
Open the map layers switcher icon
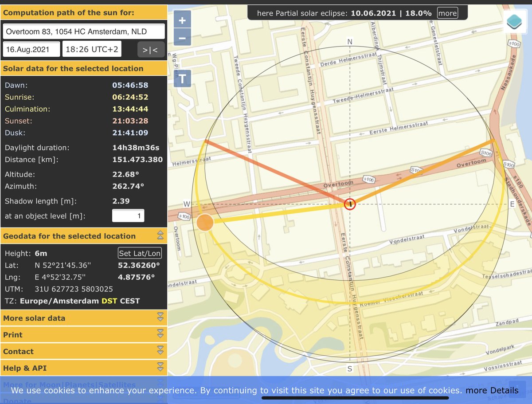pos(515,21)
